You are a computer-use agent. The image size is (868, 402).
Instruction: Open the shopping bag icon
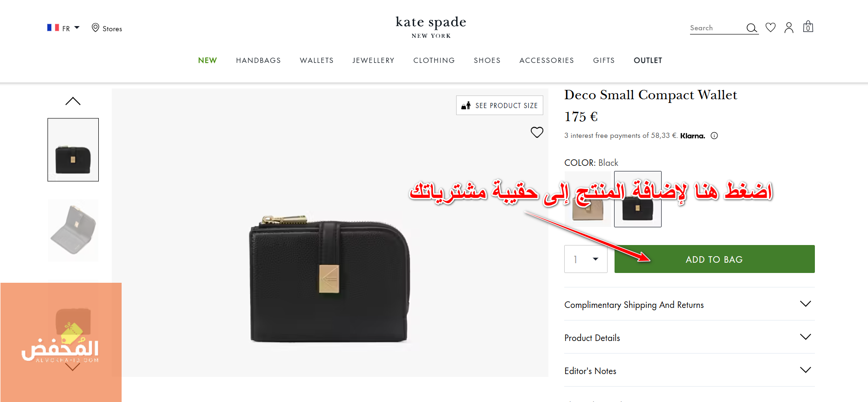(808, 27)
